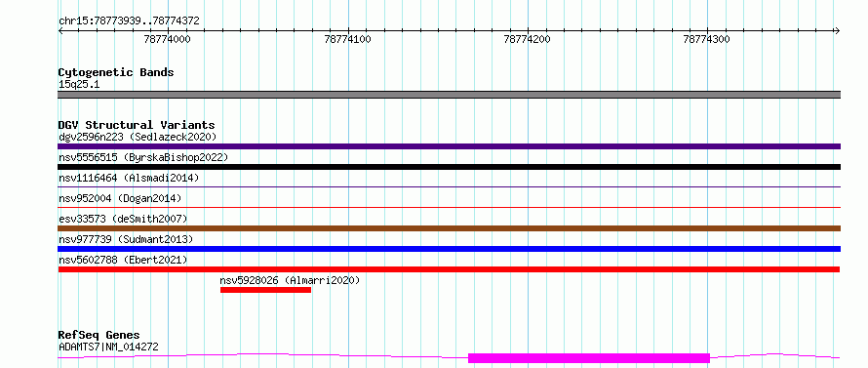
Task: Open the nsv5602788 (Ebert2021) label
Action: pyautogui.click(x=123, y=260)
